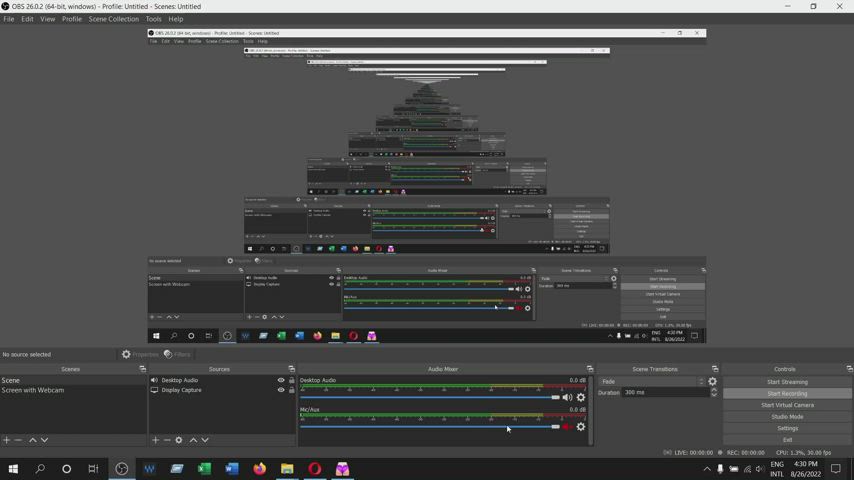Screen dimensions: 854x480
Task: Open source properties gear in Sources toolbar
Action: tap(179, 440)
